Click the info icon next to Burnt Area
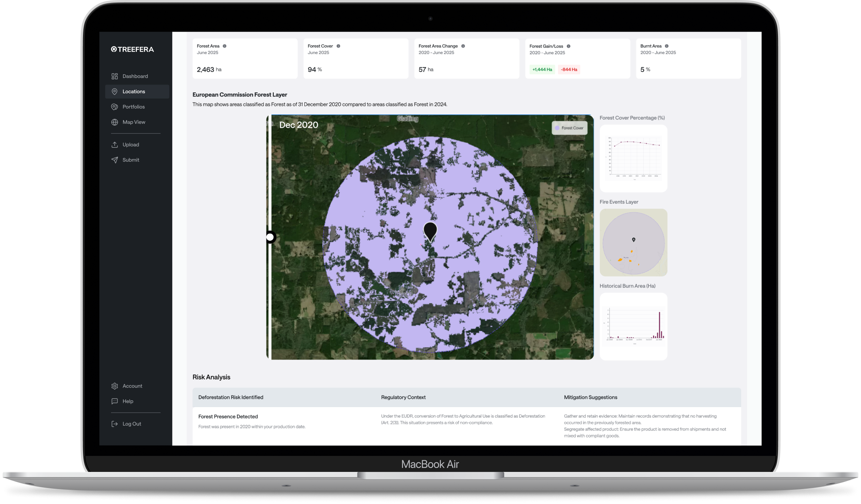 tap(667, 46)
